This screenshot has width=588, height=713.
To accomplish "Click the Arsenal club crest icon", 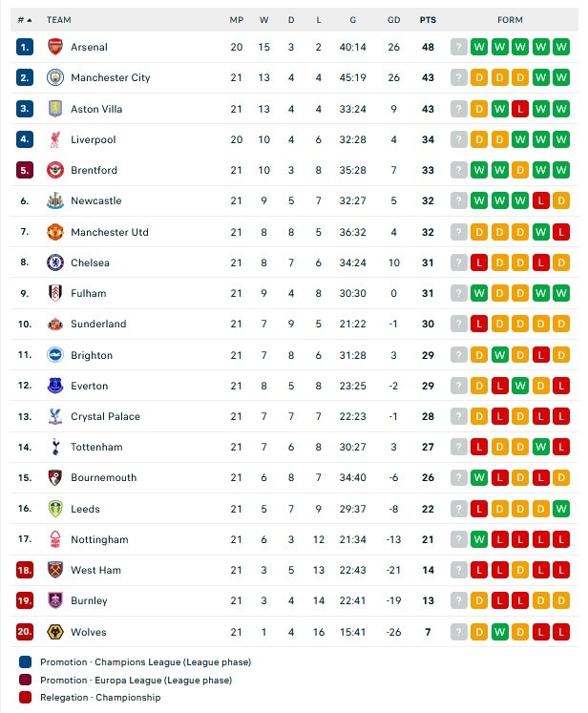I will point(54,47).
